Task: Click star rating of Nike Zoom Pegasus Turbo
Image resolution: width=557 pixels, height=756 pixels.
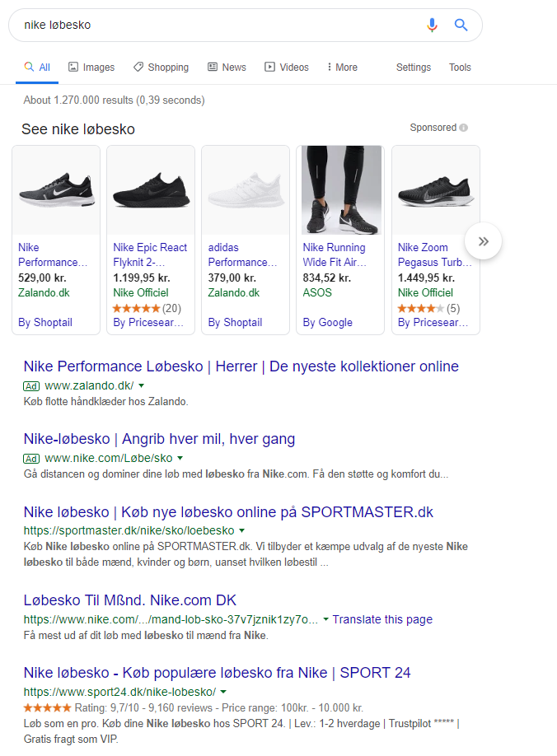Action: [420, 308]
